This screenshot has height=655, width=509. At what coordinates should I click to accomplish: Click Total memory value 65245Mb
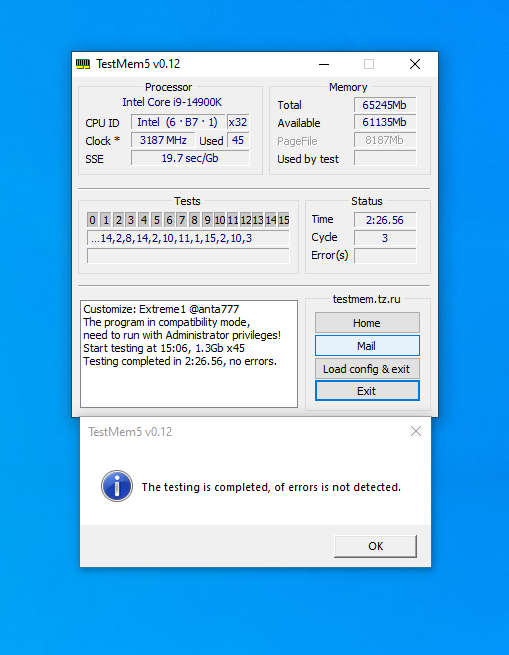[385, 104]
